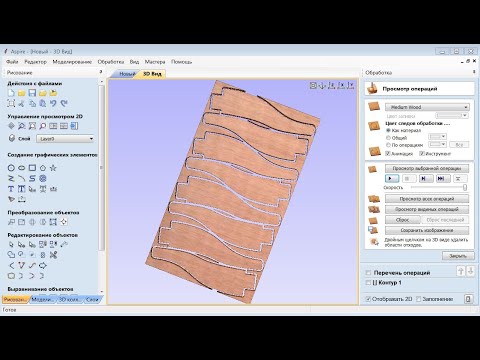Select the Draw Curve S-shaped tool

point(32,178)
